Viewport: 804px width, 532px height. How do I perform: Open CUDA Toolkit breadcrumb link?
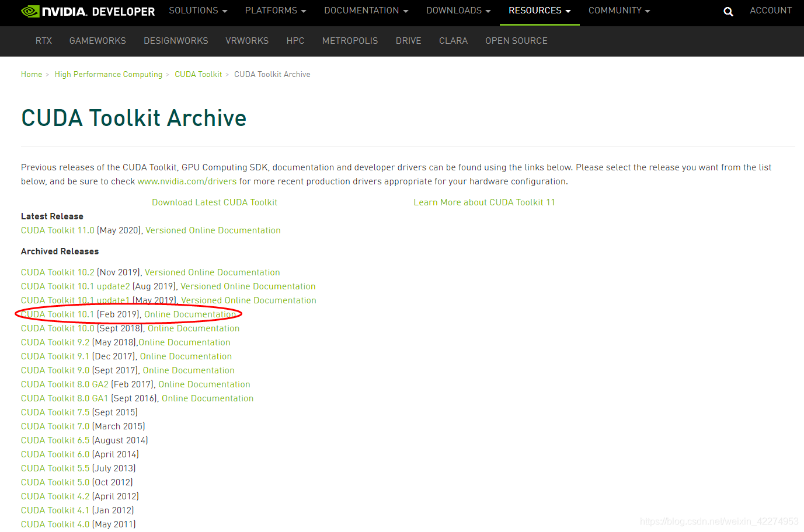[x=199, y=74]
